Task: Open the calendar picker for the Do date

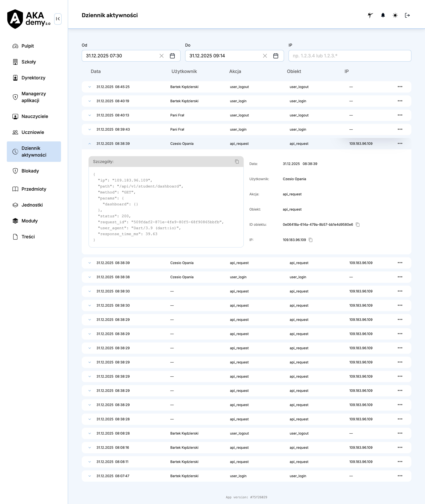Action: pos(276,56)
